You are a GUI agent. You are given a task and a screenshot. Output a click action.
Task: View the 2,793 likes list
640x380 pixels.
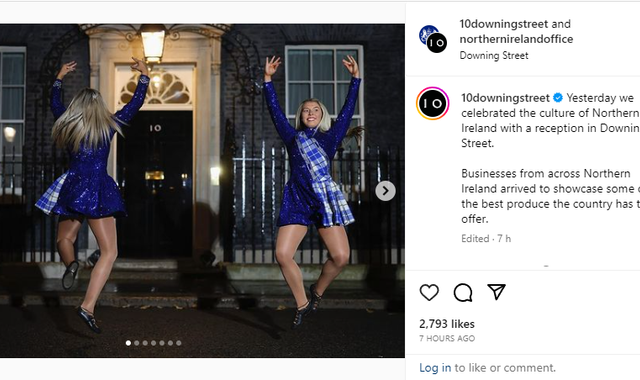point(447,324)
